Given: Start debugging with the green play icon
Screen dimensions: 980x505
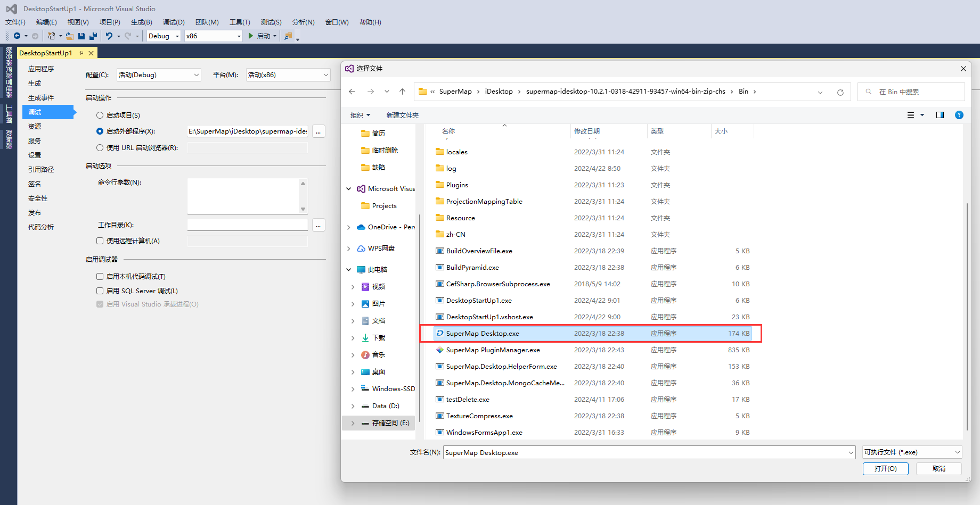Looking at the screenshot, I should click(x=251, y=36).
